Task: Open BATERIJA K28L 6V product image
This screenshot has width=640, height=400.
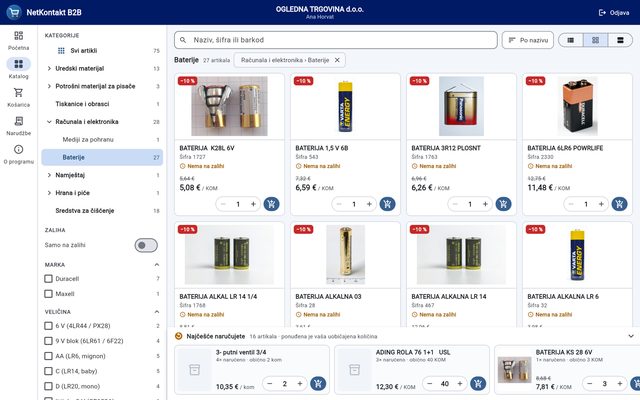Action: click(229, 106)
